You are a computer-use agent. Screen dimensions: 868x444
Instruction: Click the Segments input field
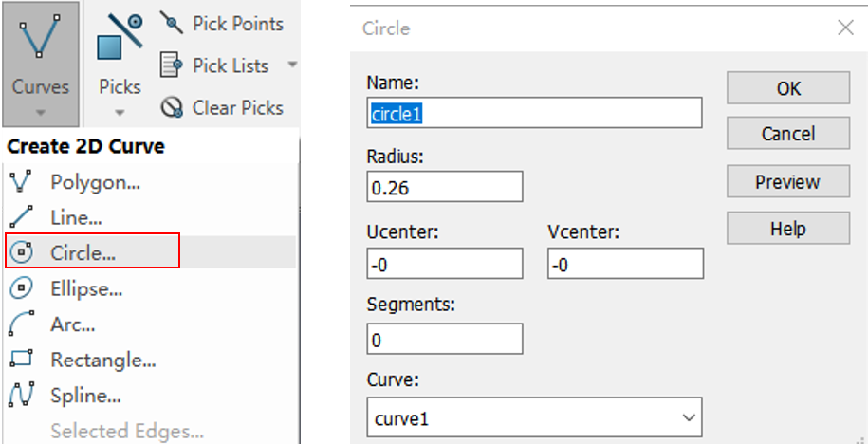tap(445, 339)
